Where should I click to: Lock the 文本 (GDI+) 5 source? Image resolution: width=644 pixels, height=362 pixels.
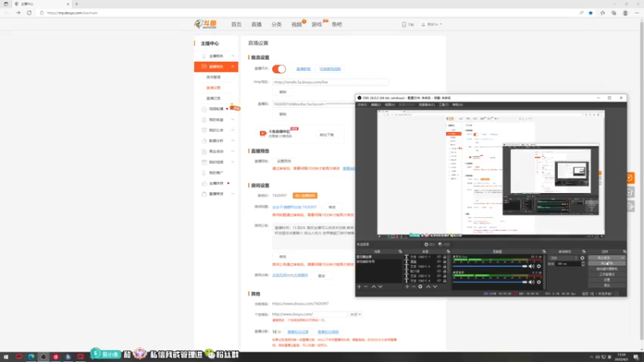click(444, 276)
